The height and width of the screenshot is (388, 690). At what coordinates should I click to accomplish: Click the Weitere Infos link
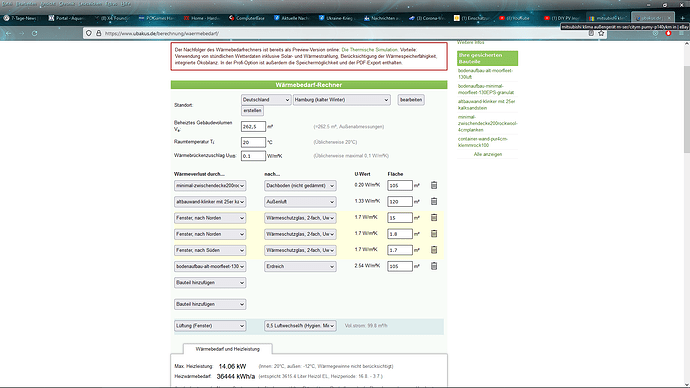[x=470, y=43]
